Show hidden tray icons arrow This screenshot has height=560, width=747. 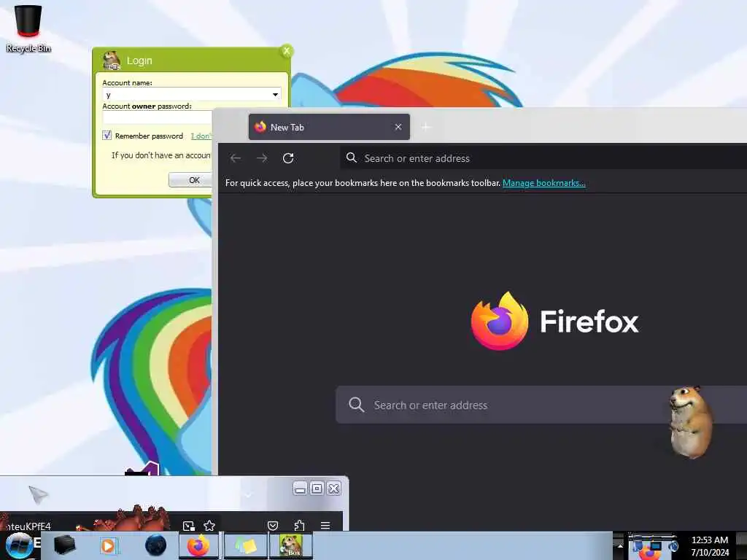(x=620, y=545)
